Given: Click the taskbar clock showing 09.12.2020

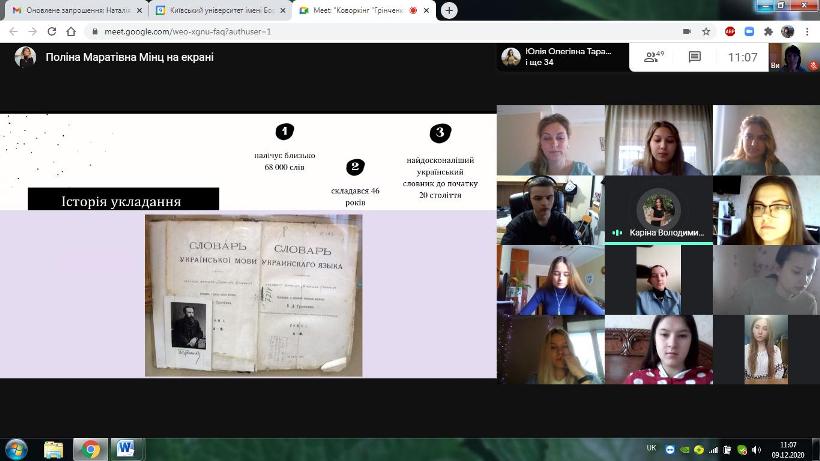Looking at the screenshot, I should [x=788, y=450].
